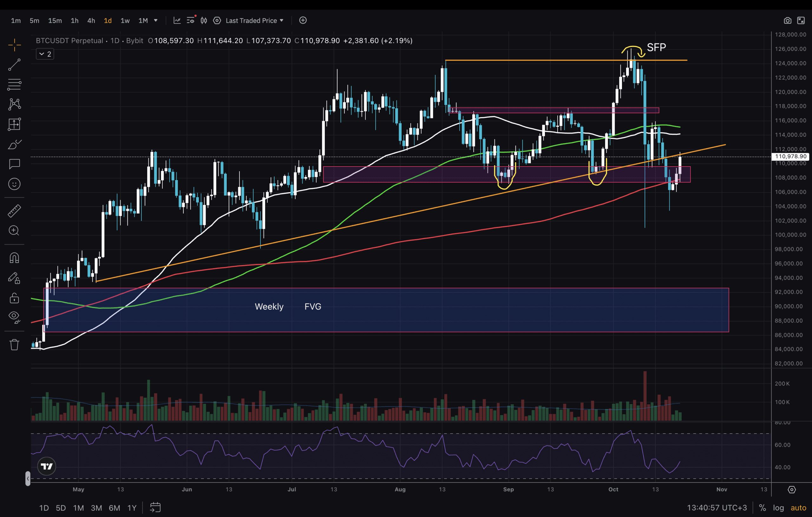This screenshot has height=517, width=812.
Task: Click the trash remove-drawings icon
Action: point(14,345)
